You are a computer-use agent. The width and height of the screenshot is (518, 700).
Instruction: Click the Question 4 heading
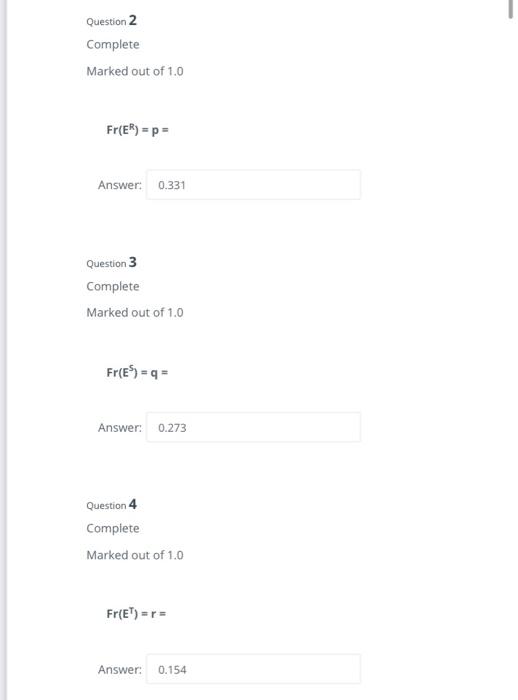tap(112, 504)
